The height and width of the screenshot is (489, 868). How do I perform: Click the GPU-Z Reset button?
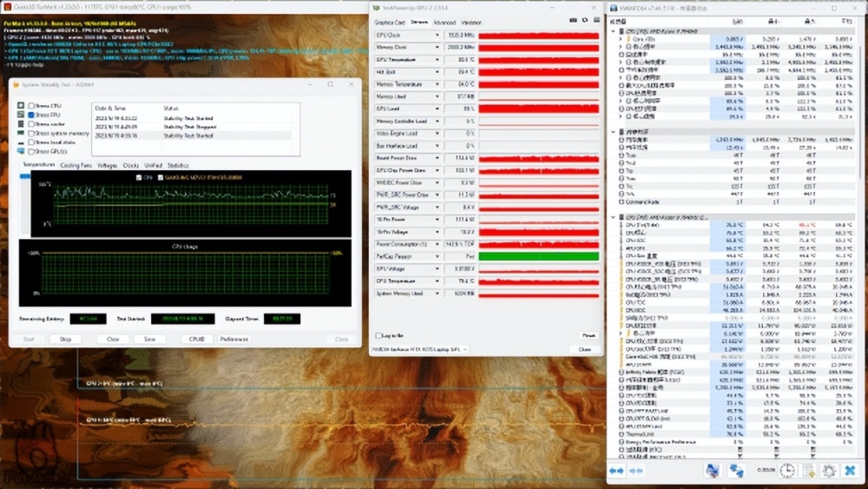tap(588, 335)
